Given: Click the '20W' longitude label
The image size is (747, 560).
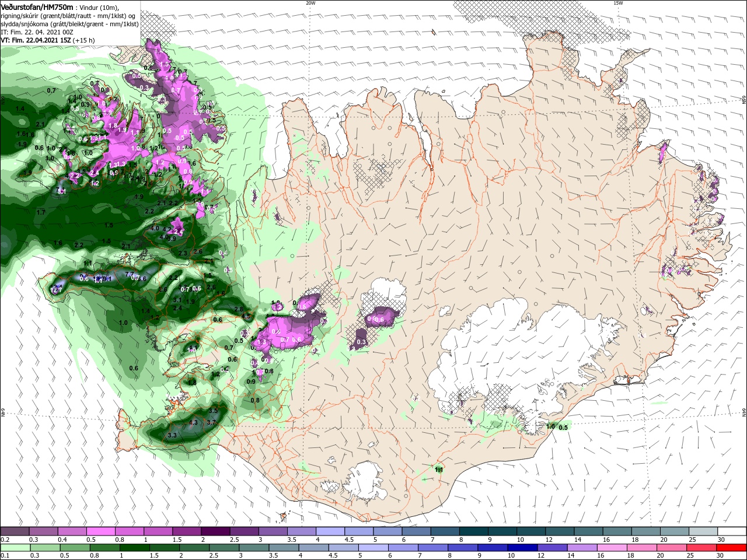Looking at the screenshot, I should 310,3.
